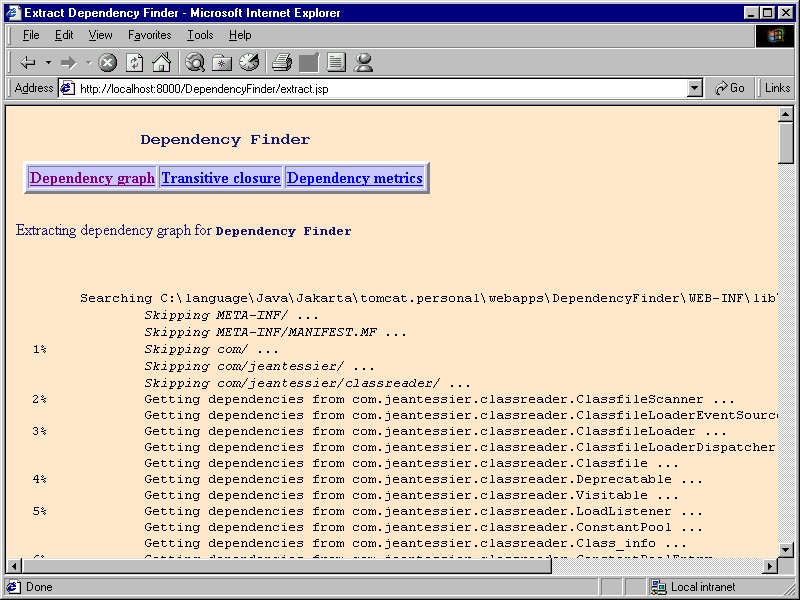Open the Dependency graph link
Viewport: 800px width, 600px height.
pos(92,178)
